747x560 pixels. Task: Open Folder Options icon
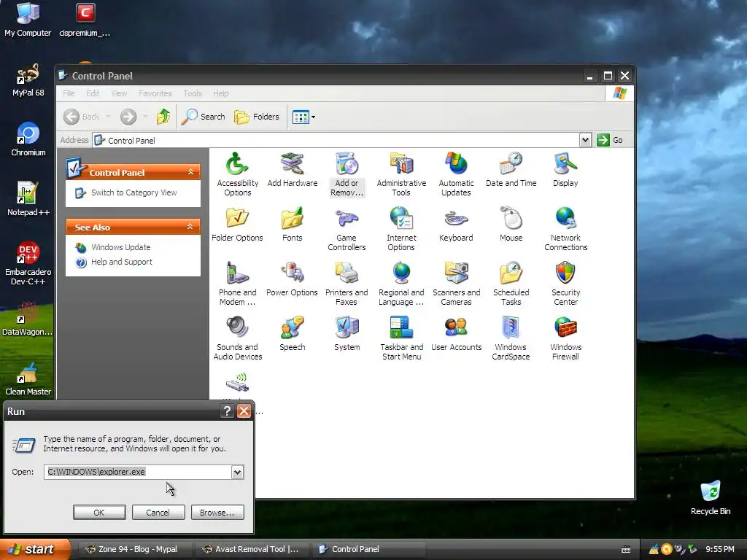[x=237, y=225]
